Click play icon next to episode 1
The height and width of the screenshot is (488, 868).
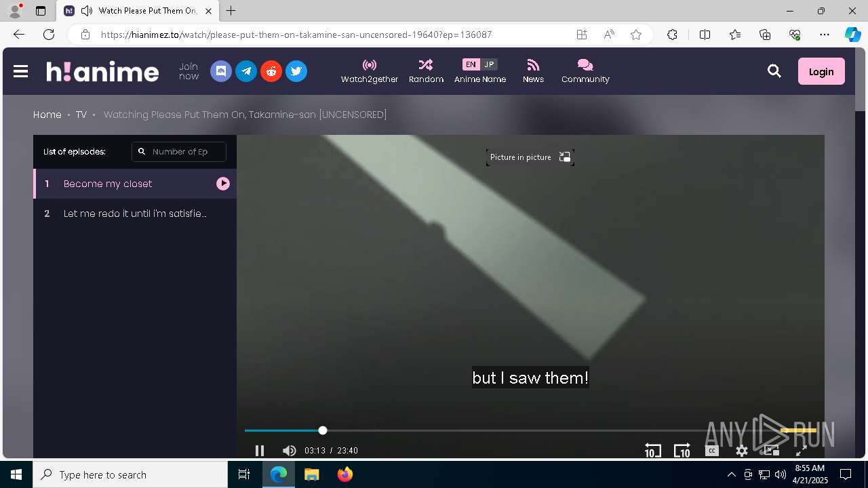223,184
